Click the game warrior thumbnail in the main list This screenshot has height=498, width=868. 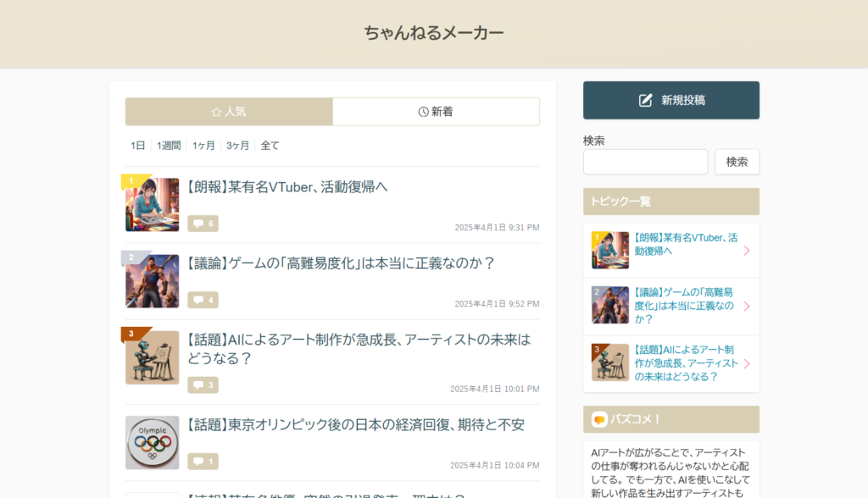153,281
